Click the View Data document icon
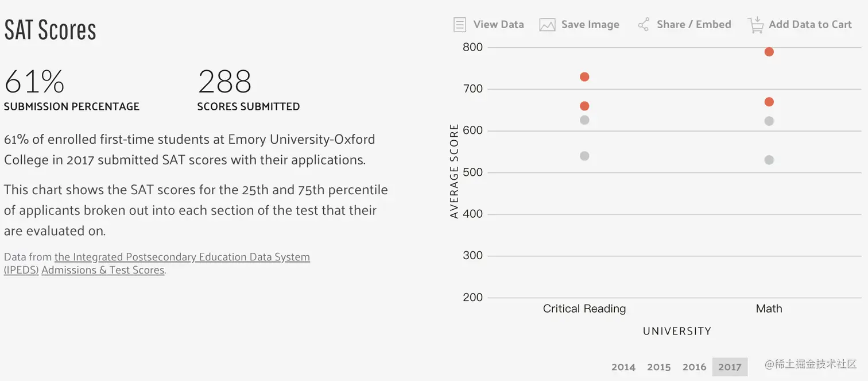This screenshot has height=381, width=868. tap(459, 25)
